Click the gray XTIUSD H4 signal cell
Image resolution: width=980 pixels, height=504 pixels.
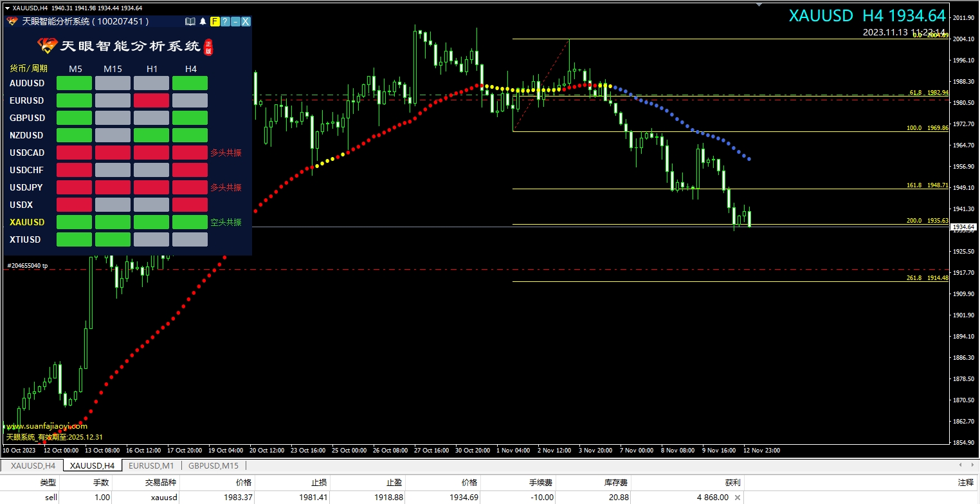tap(190, 239)
